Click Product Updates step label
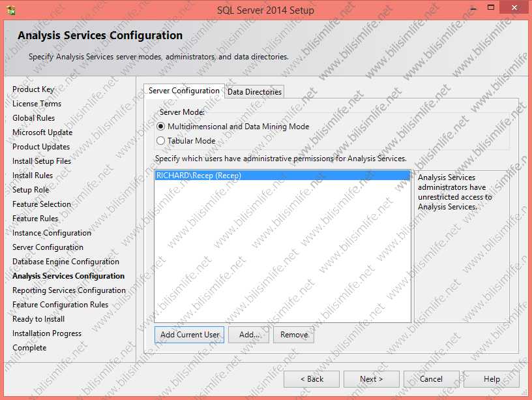The height and width of the screenshot is (400, 532). (x=41, y=147)
